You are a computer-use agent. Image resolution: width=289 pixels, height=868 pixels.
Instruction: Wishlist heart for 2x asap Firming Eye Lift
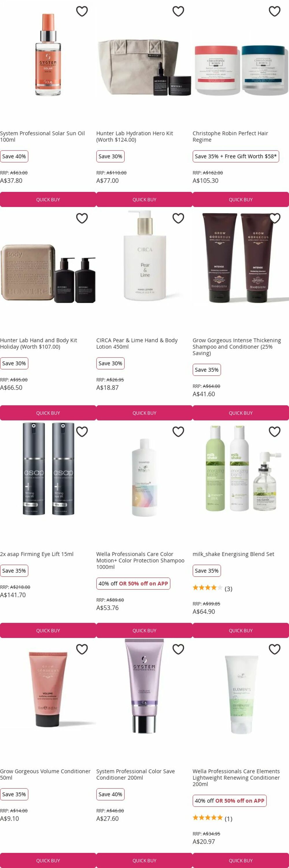pos(82,432)
